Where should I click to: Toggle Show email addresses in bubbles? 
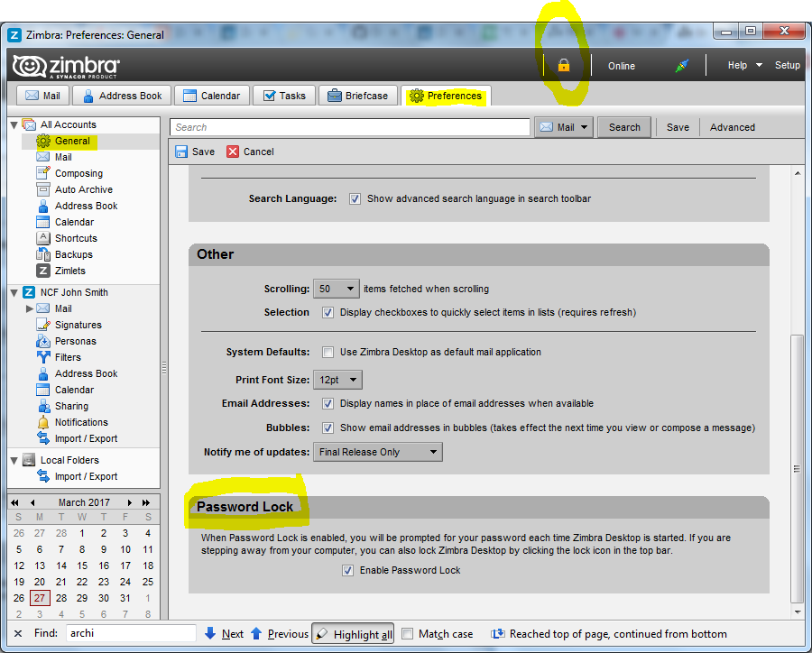(328, 428)
